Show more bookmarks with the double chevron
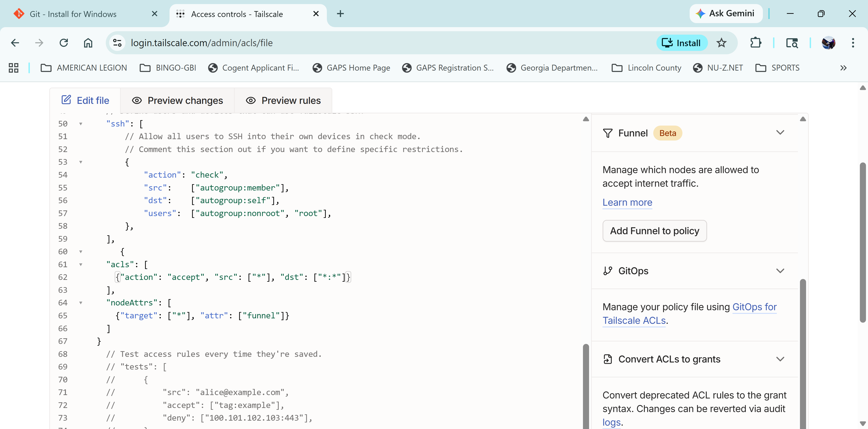 pyautogui.click(x=843, y=68)
